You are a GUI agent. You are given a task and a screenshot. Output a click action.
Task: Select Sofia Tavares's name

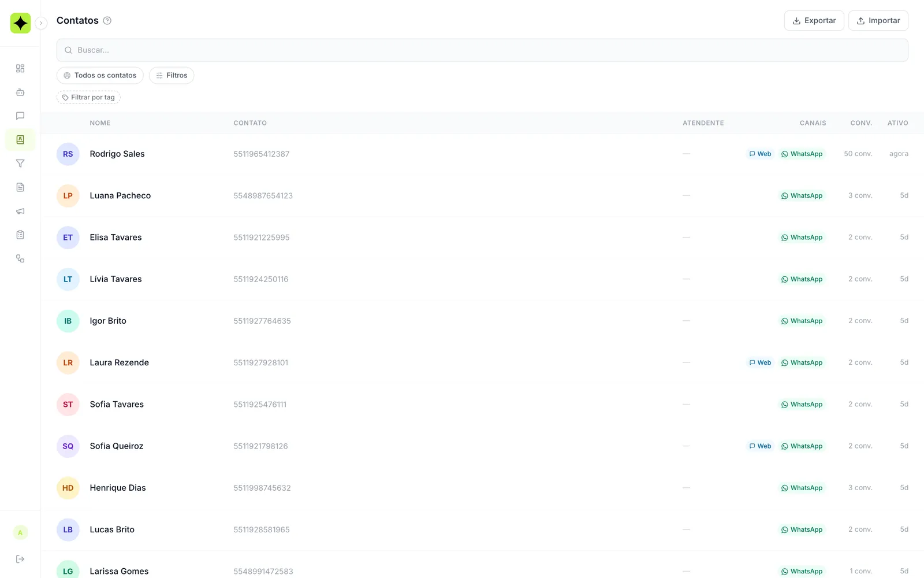tap(117, 405)
